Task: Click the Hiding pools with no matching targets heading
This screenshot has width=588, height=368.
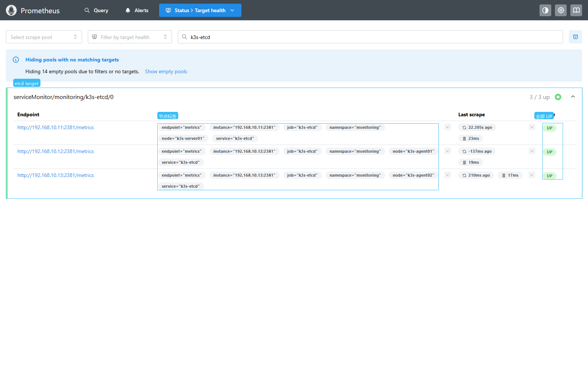Action: (x=72, y=60)
